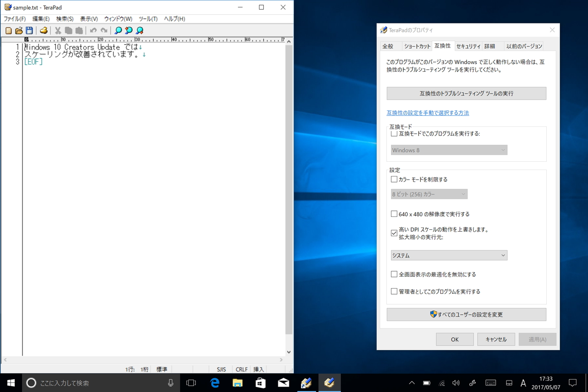This screenshot has height=392, width=588.
Task: Open a file using the folder icon
Action: tap(18, 30)
